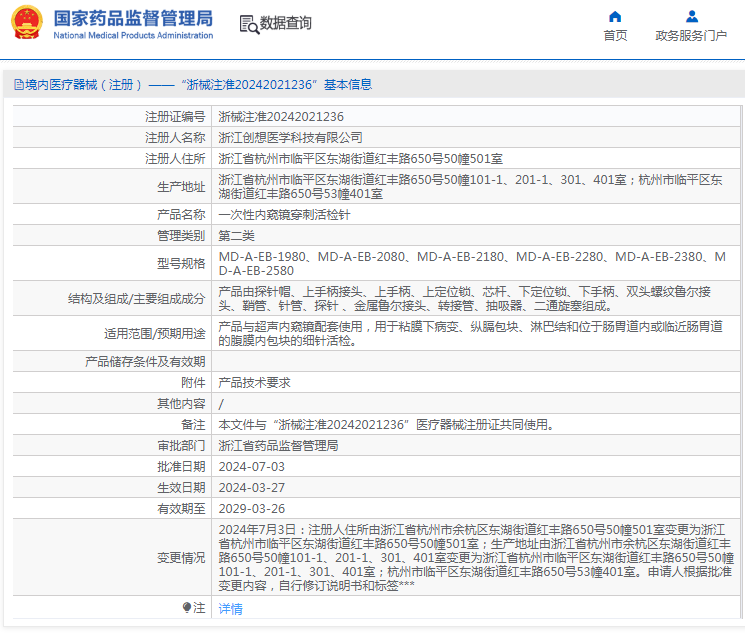Click the 国家药品监督管理局 site title
Screen dimensions: 745x634
tap(132, 18)
